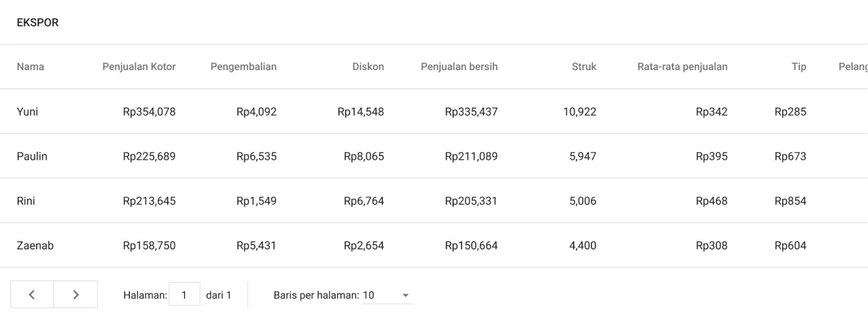Select the Paulin row

(x=32, y=156)
